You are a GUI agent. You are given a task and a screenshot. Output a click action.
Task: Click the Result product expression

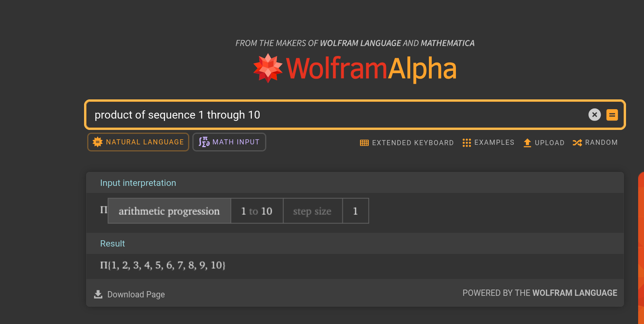pos(163,265)
